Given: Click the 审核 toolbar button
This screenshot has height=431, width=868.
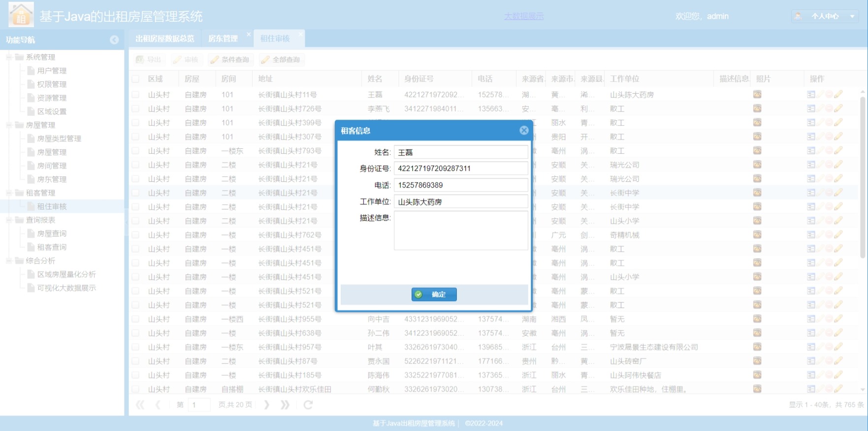Looking at the screenshot, I should point(186,60).
